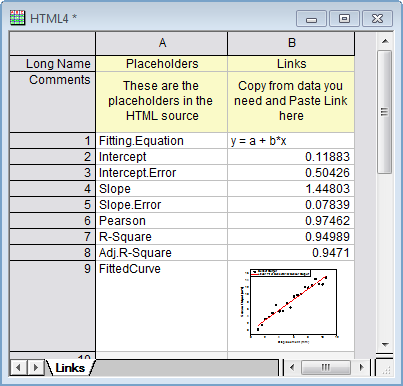
Task: Select the Intercept.Error cell
Action: (x=162, y=173)
